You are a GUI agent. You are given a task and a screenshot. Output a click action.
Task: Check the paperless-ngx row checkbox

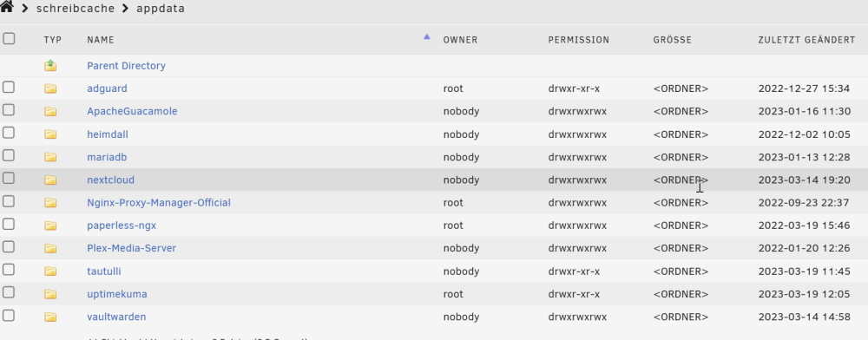[9, 224]
